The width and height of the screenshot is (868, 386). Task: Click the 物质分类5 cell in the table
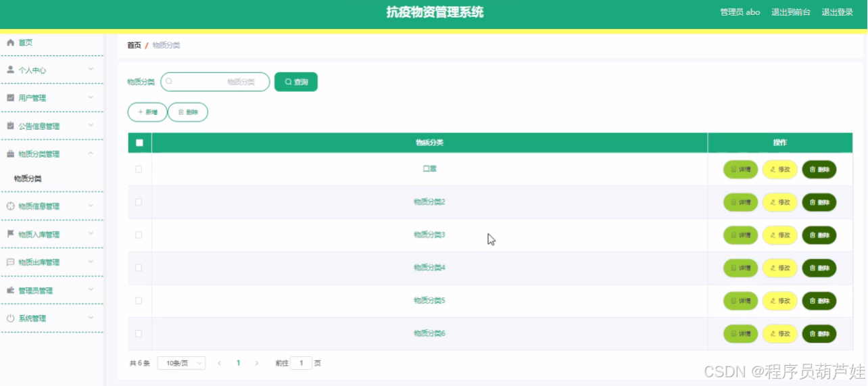429,301
